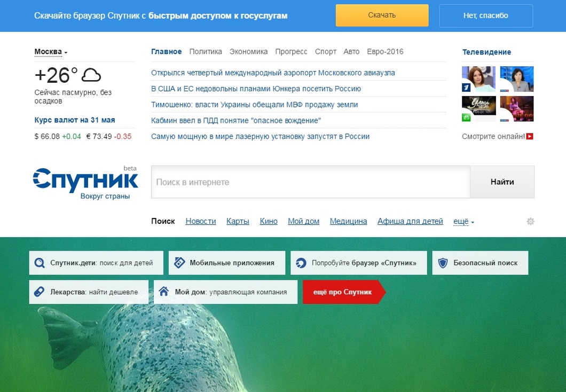Expand the Москва city dropdown

51,52
